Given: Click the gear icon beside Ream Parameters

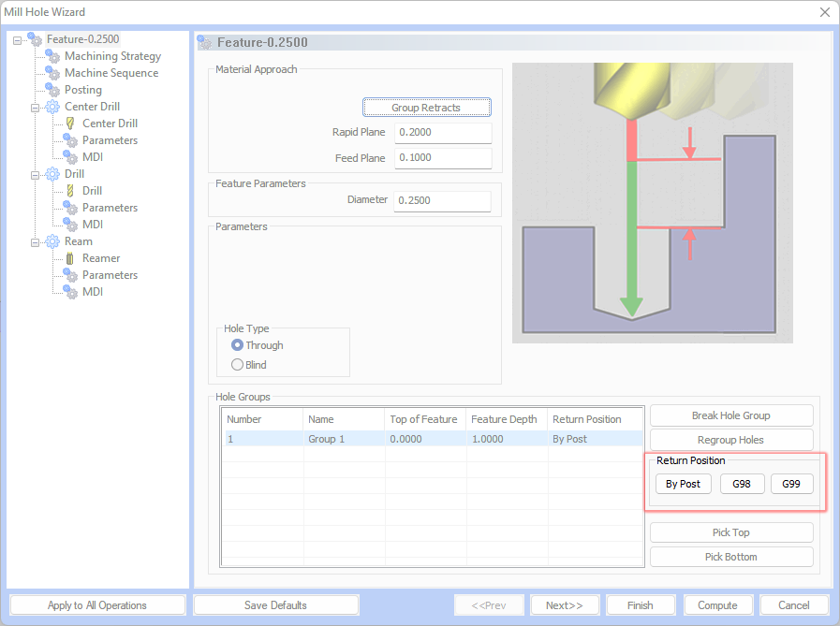Looking at the screenshot, I should point(70,275).
